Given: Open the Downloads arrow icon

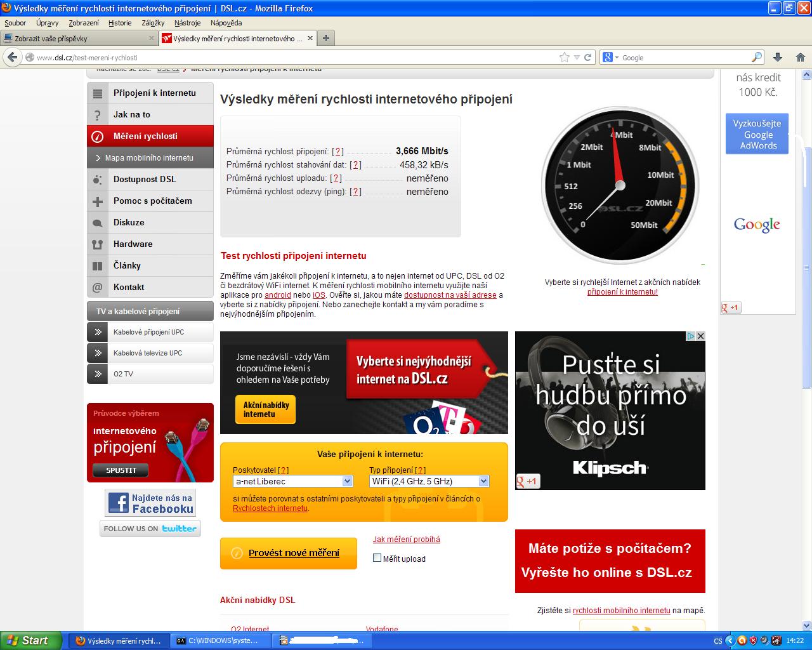Looking at the screenshot, I should click(x=778, y=57).
